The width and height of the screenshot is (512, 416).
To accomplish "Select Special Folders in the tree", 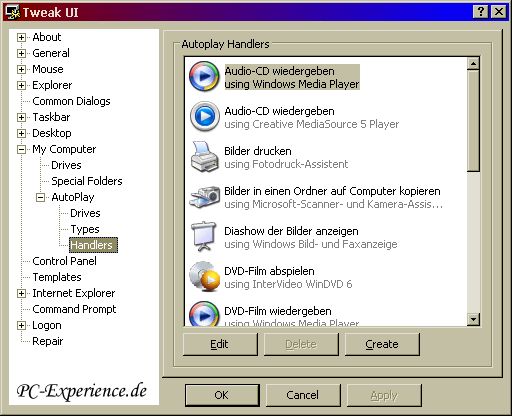I will pyautogui.click(x=87, y=181).
